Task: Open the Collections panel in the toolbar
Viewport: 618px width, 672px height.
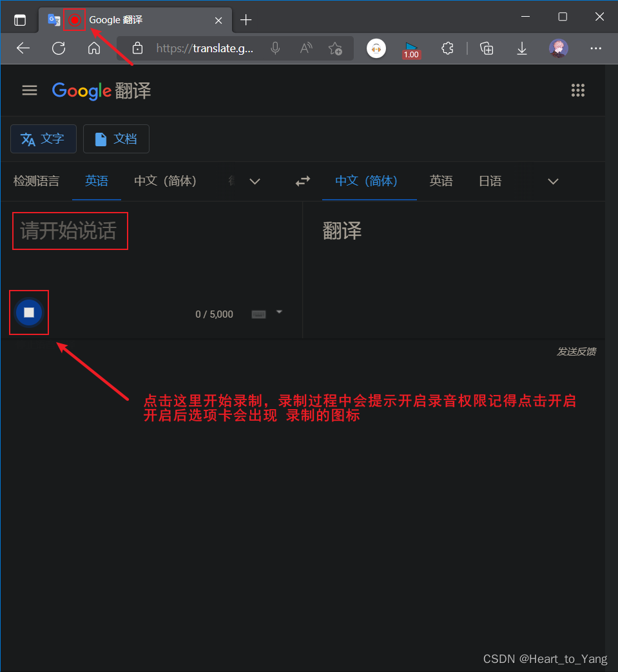Action: click(x=487, y=48)
